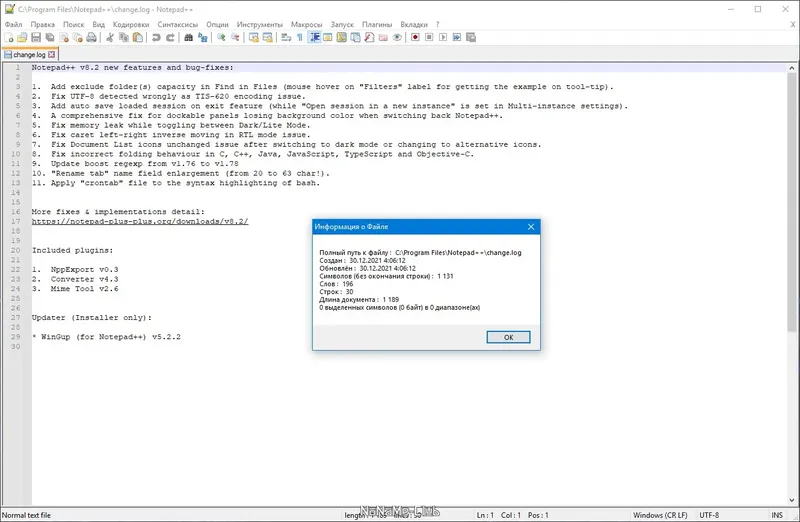Open the Function List icon
The height and width of the screenshot is (522, 800).
click(369, 37)
